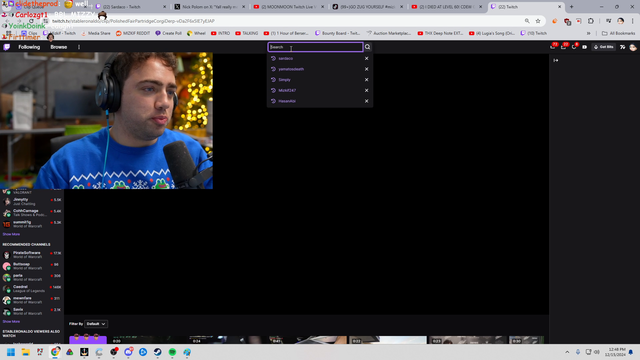Open the clip thumbnail labeled 0:22
Viewport: 640px width, 360px height.
(388, 340)
